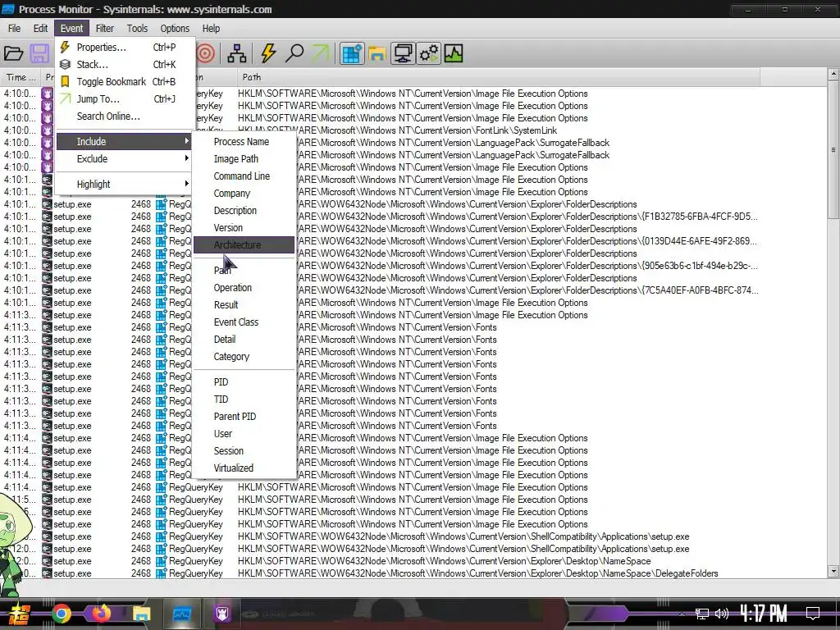Screen dimensions: 840x630
Task: Open Chrome from the taskbar
Action: [61, 614]
